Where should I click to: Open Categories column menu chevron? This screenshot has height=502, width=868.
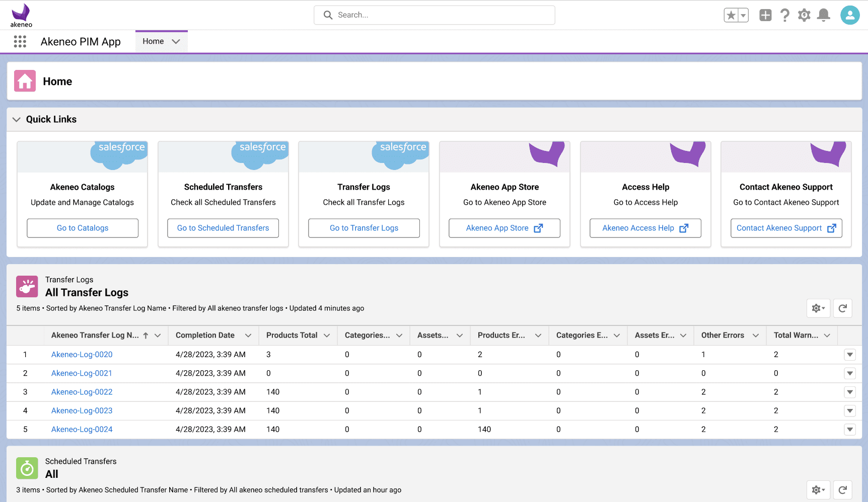click(x=399, y=336)
